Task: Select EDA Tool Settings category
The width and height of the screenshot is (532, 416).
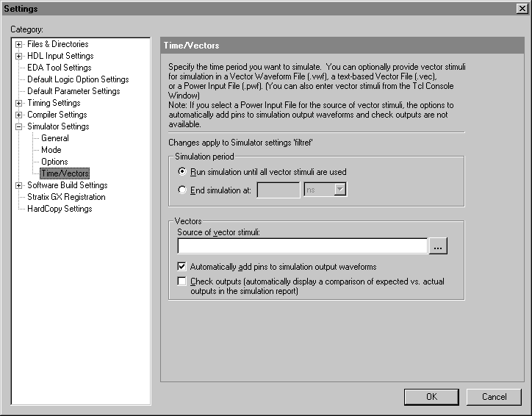Action: [59, 68]
